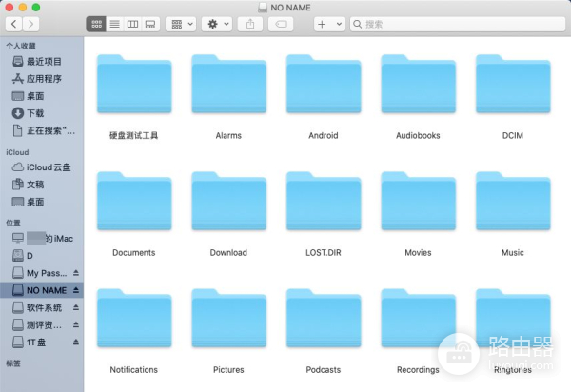Open iCloud 云盘 in the sidebar

point(48,167)
